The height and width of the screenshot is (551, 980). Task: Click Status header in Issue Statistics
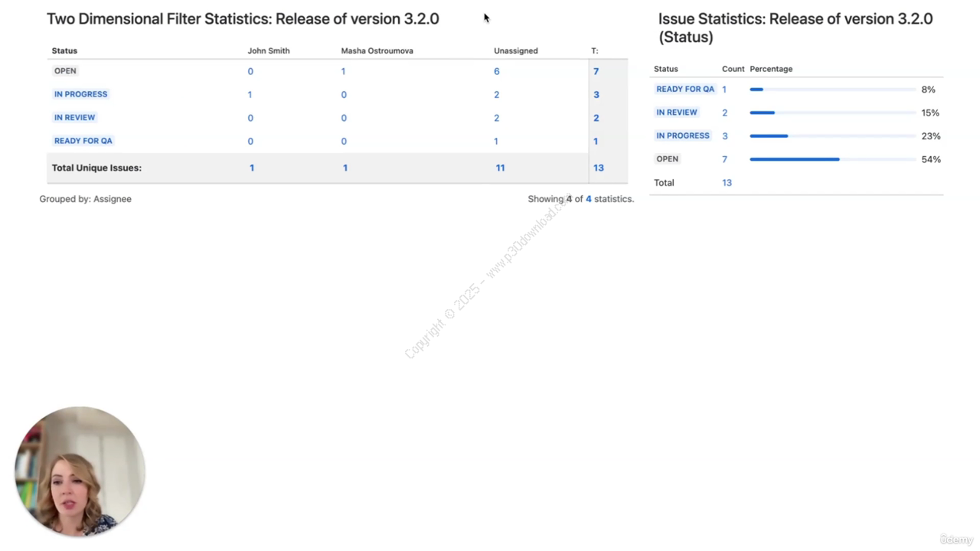(666, 69)
